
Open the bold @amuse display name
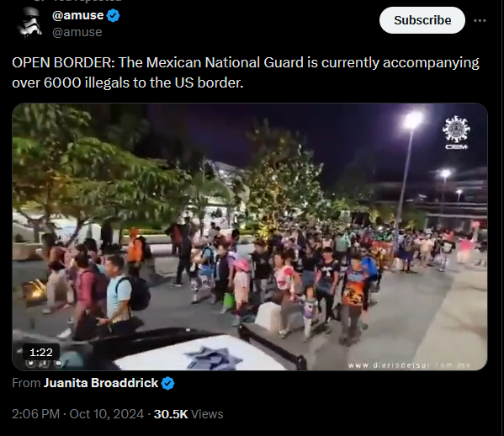pyautogui.click(x=77, y=15)
